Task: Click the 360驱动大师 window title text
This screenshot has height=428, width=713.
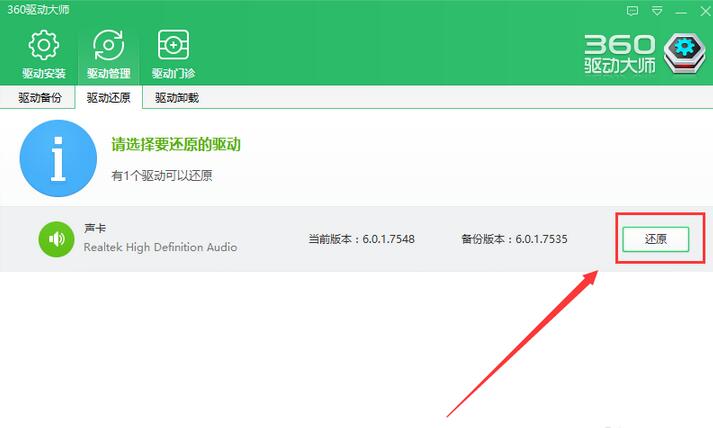Action: 38,10
